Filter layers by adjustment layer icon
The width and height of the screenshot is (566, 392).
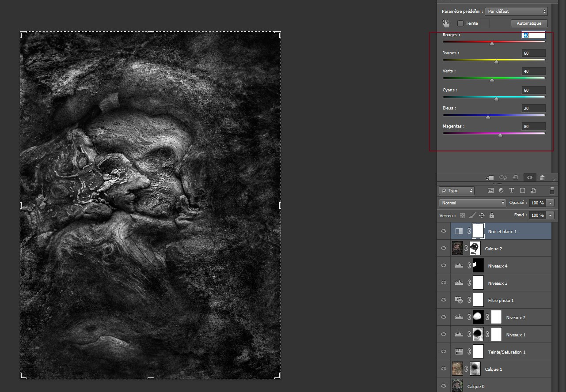501,191
